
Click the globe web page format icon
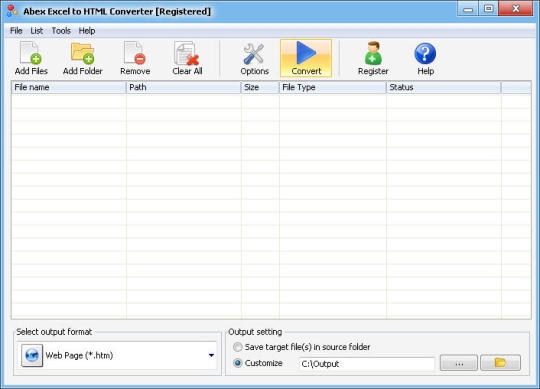32,355
